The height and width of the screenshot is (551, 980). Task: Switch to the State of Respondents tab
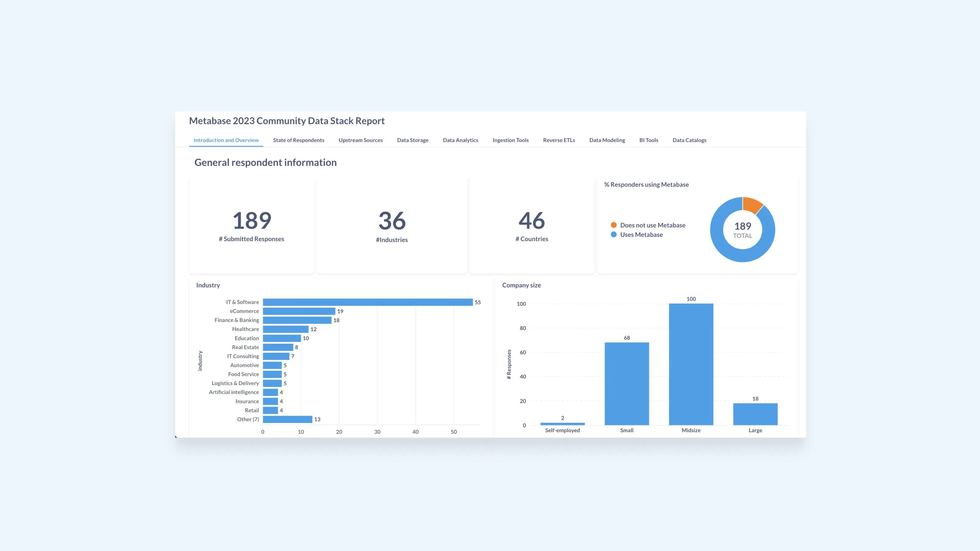pyautogui.click(x=298, y=140)
